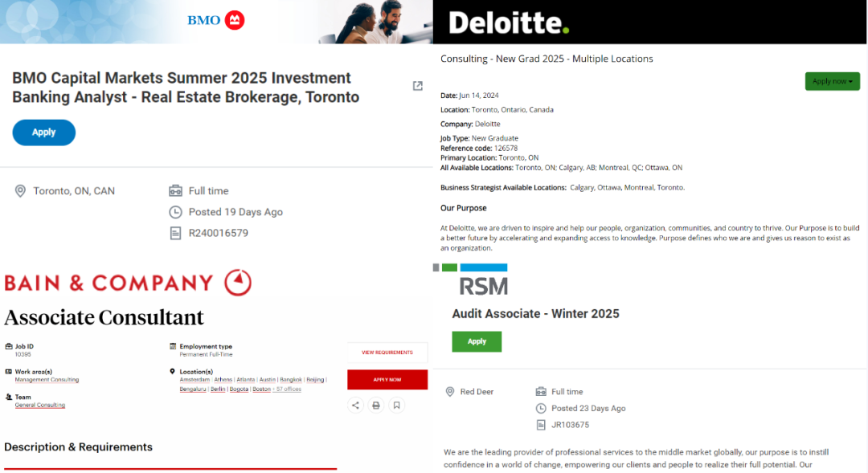Viewport: 868px width, 473px height.
Task: Click the location pin icon beside Red Deer
Action: click(450, 392)
